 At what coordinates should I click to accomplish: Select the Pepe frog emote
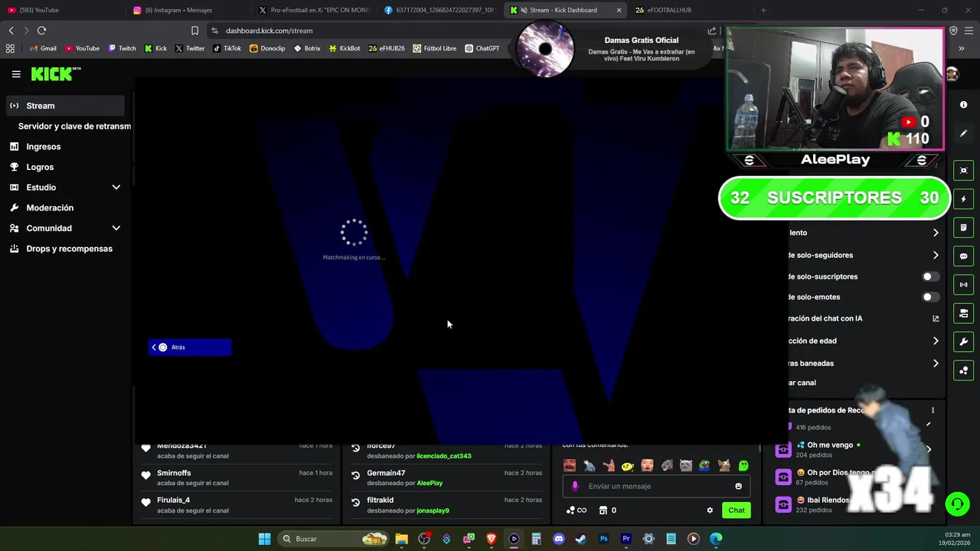[x=704, y=465]
